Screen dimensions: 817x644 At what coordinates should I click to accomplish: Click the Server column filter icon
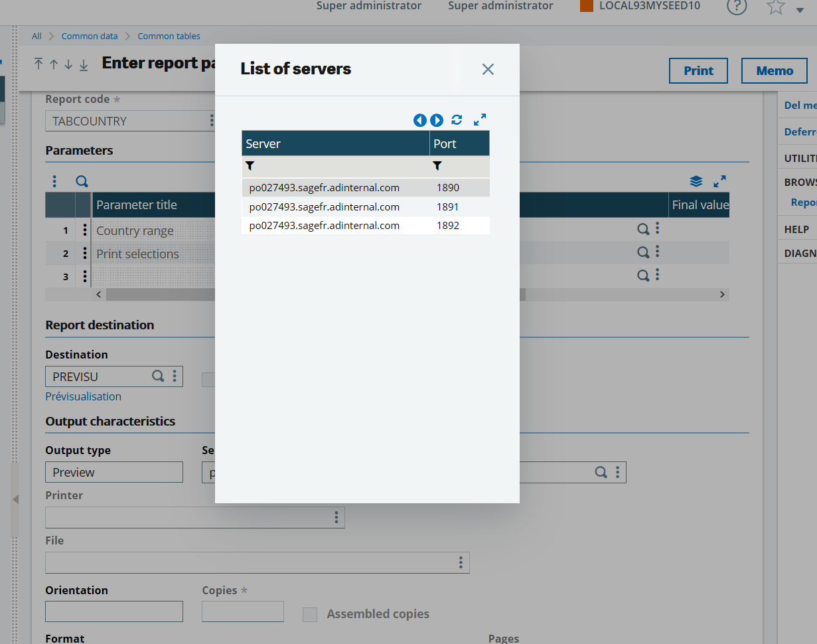[x=250, y=166]
